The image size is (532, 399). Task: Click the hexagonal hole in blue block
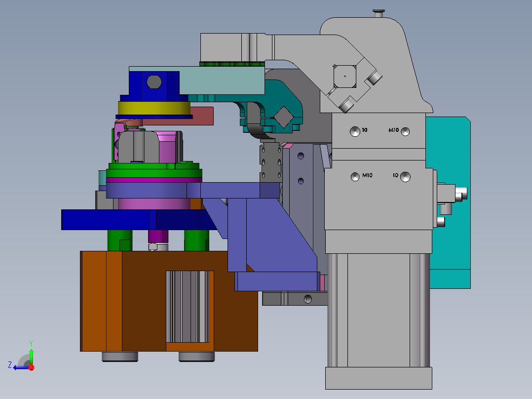point(154,82)
